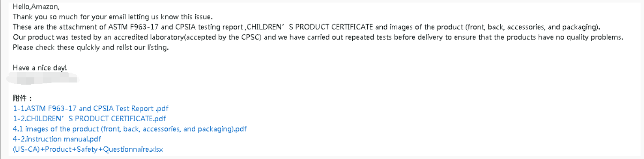Image resolution: width=644 pixels, height=159 pixels.
Task: Click the 'Have a nice day!' line
Action: 40,68
